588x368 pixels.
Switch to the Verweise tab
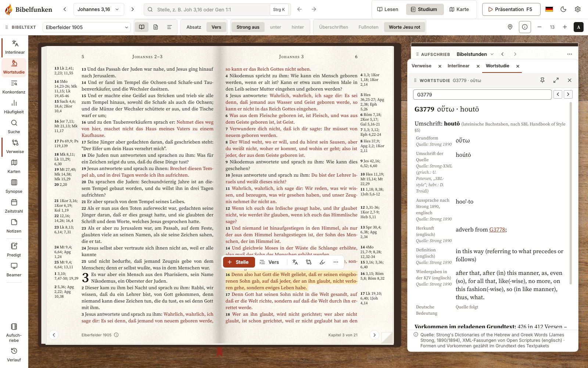tap(422, 66)
